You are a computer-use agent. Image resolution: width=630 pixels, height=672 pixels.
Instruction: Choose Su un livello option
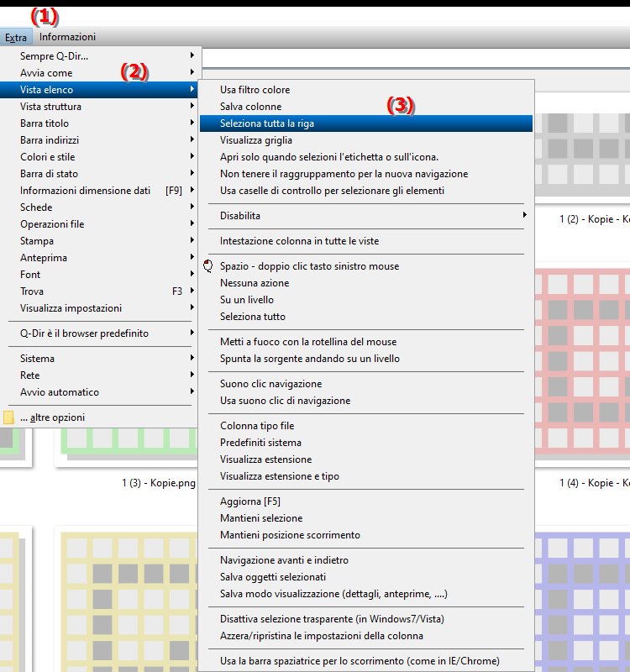tap(366, 300)
